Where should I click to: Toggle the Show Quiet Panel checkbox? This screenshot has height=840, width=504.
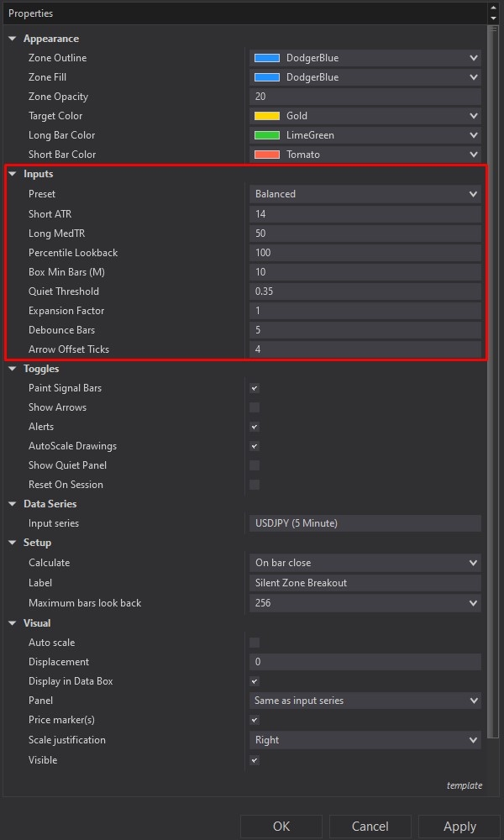pyautogui.click(x=255, y=465)
